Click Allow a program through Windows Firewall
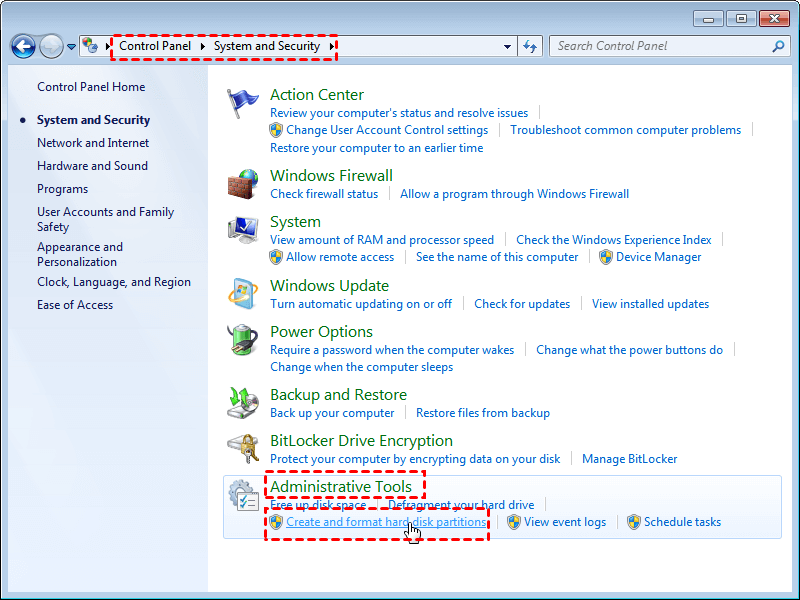Viewport: 800px width, 600px height. pyautogui.click(x=514, y=194)
